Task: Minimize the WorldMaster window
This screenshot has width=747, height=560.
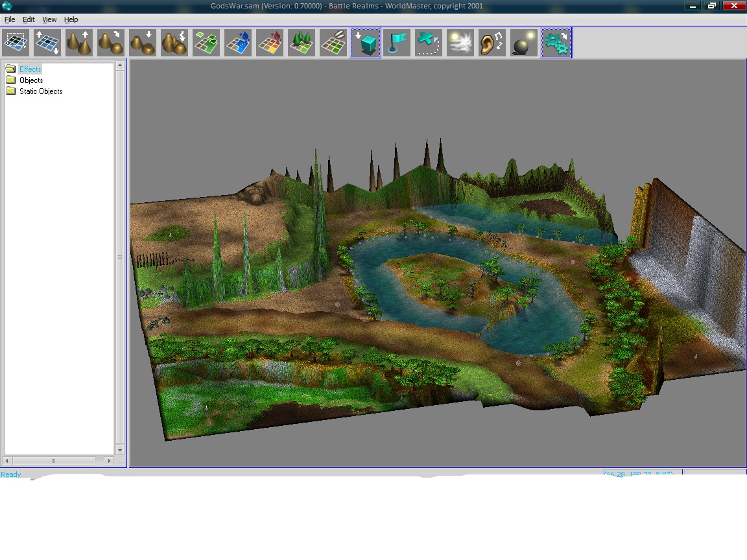Action: coord(693,6)
